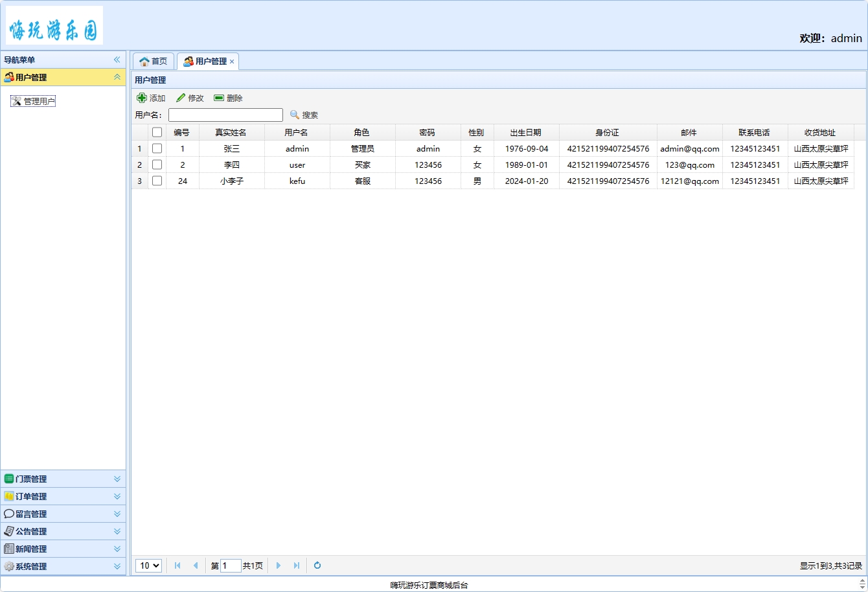Go to next page arrow
The image size is (868, 592).
tap(279, 565)
